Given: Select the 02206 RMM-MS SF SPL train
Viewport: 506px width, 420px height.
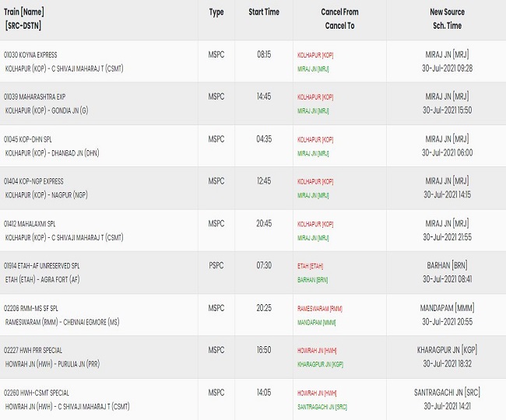Looking at the screenshot, I should [x=31, y=308].
